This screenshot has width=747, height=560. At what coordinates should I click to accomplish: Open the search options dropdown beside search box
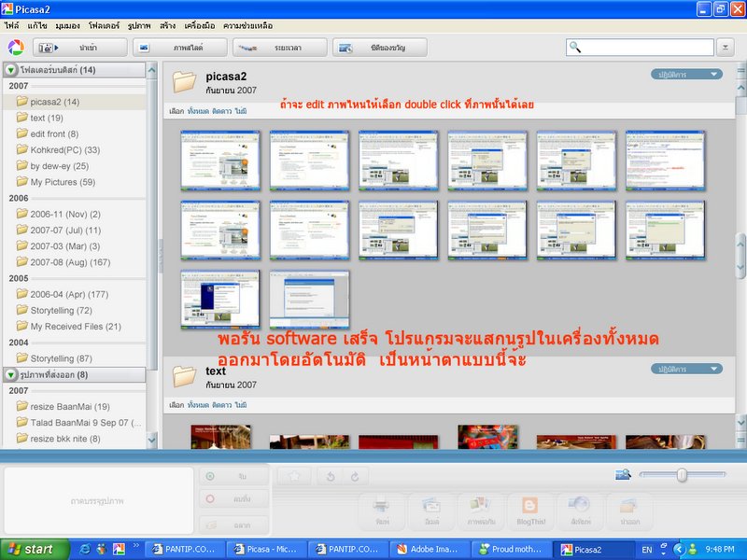(x=726, y=48)
